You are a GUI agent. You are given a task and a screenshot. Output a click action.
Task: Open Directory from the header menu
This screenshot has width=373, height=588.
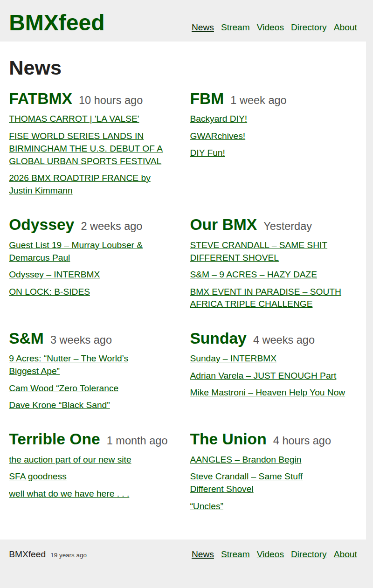[x=309, y=28]
